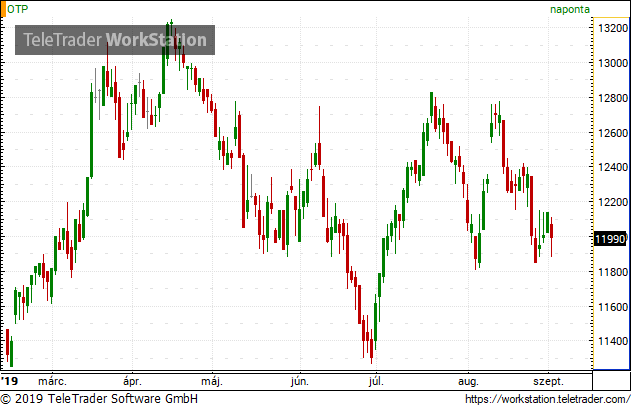Click the 13000 price axis label
The width and height of the screenshot is (631, 408).
613,63
